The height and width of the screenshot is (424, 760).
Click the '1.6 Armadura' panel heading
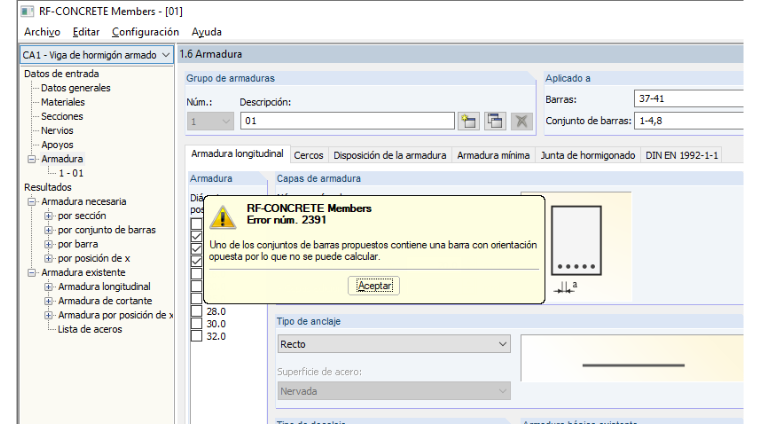point(211,54)
